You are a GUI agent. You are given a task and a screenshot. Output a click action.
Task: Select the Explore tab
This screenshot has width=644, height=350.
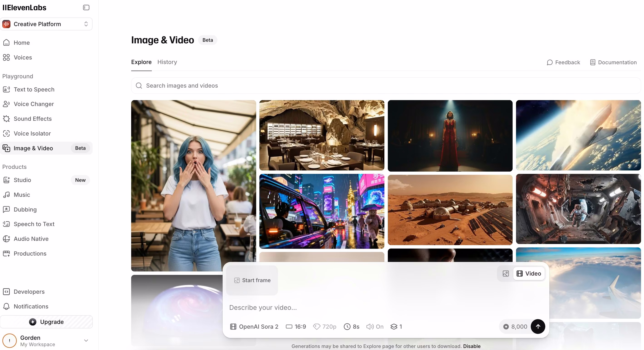tap(141, 62)
